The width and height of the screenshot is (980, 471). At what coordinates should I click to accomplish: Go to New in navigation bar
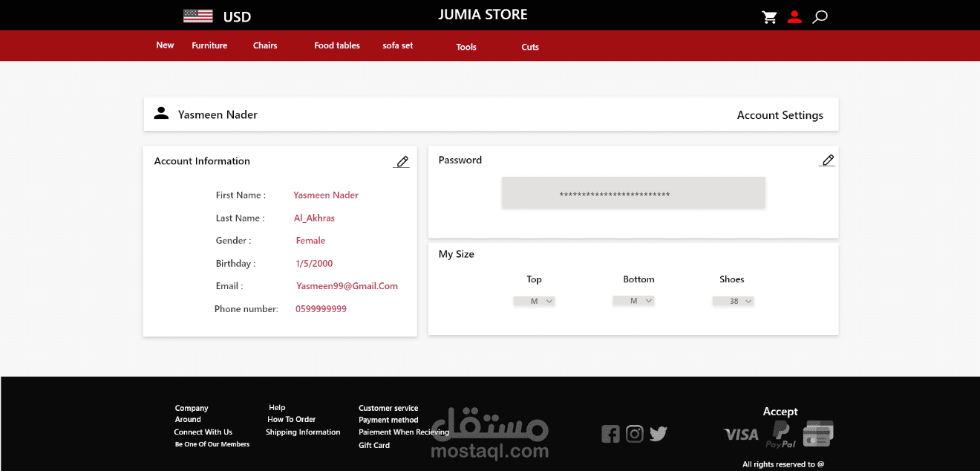(165, 45)
